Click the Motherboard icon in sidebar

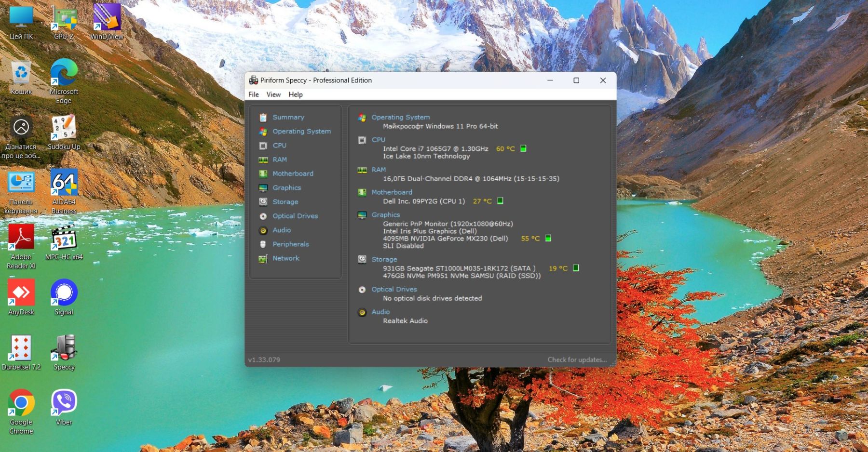pos(263,173)
